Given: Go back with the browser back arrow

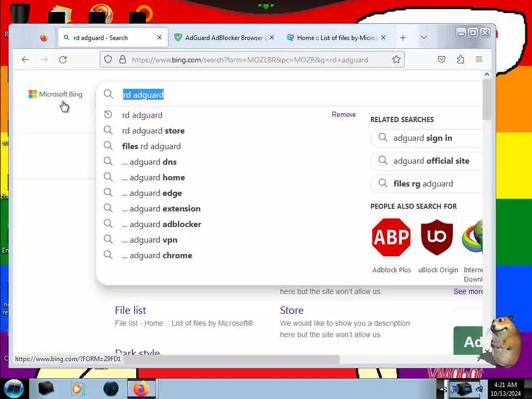Looking at the screenshot, I should coord(25,60).
